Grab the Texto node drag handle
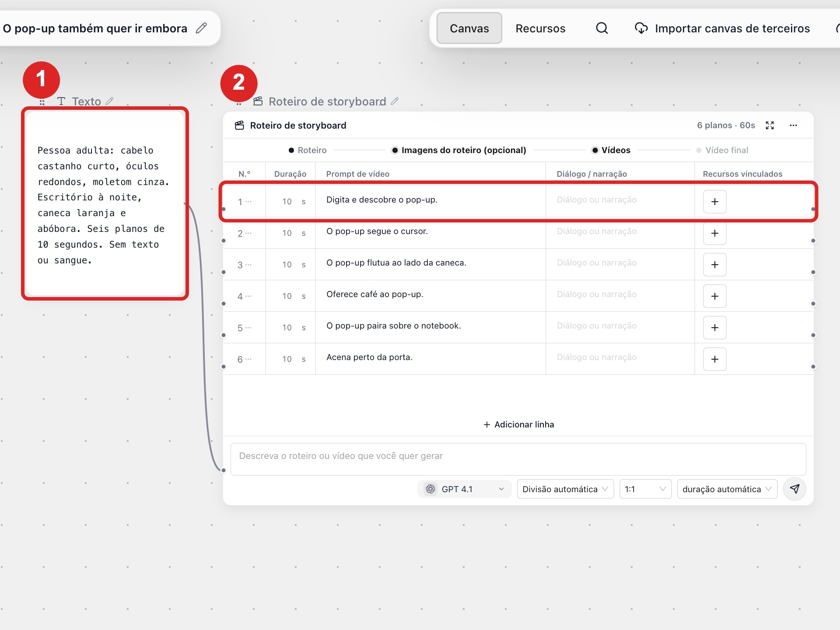 pos(42,103)
